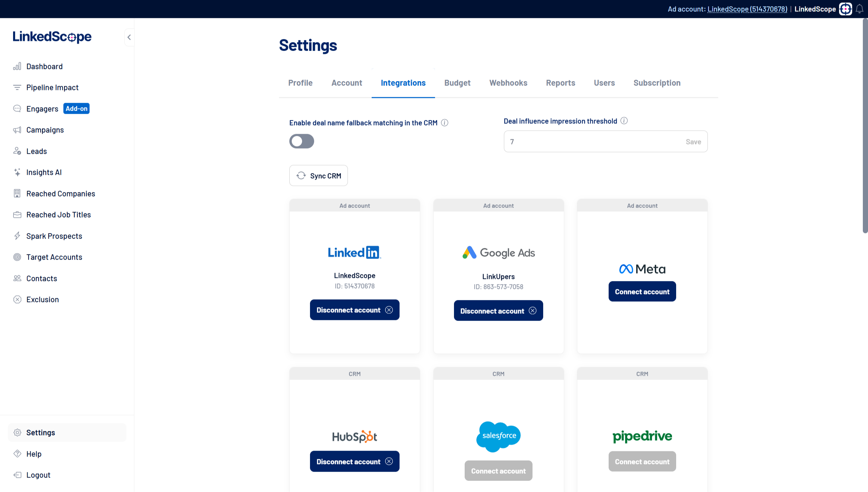Go to the Subscription tab
Viewport: 868px width, 492px height.
[657, 83]
